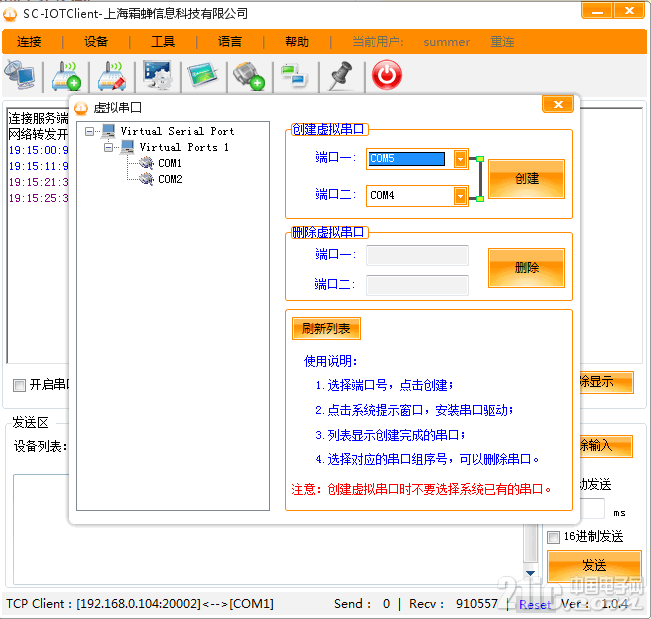Click the network connection satellite computer icon
Viewport: 651px width, 619px height.
(20, 75)
